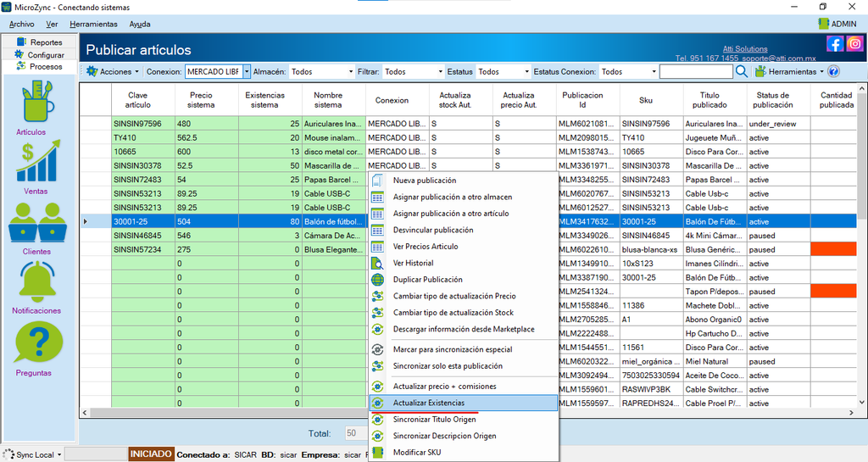
Task: Open the Atti Solutions link
Action: [x=745, y=48]
